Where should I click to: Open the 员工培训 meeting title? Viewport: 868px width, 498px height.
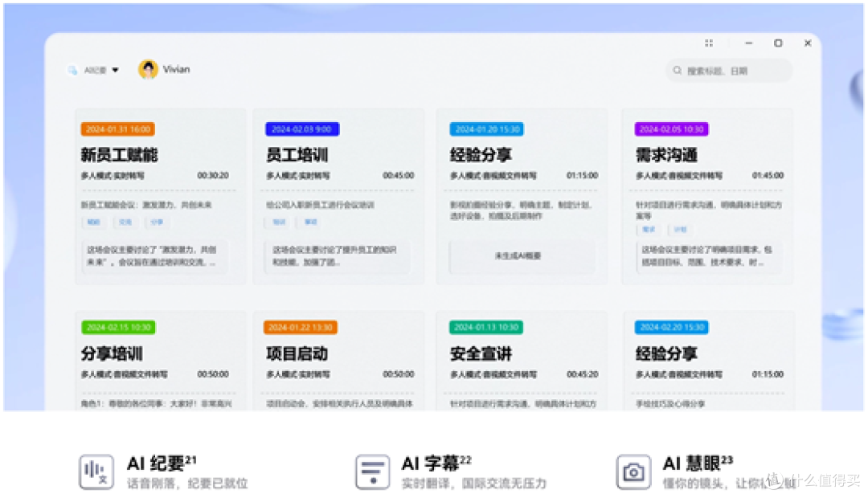tap(297, 155)
